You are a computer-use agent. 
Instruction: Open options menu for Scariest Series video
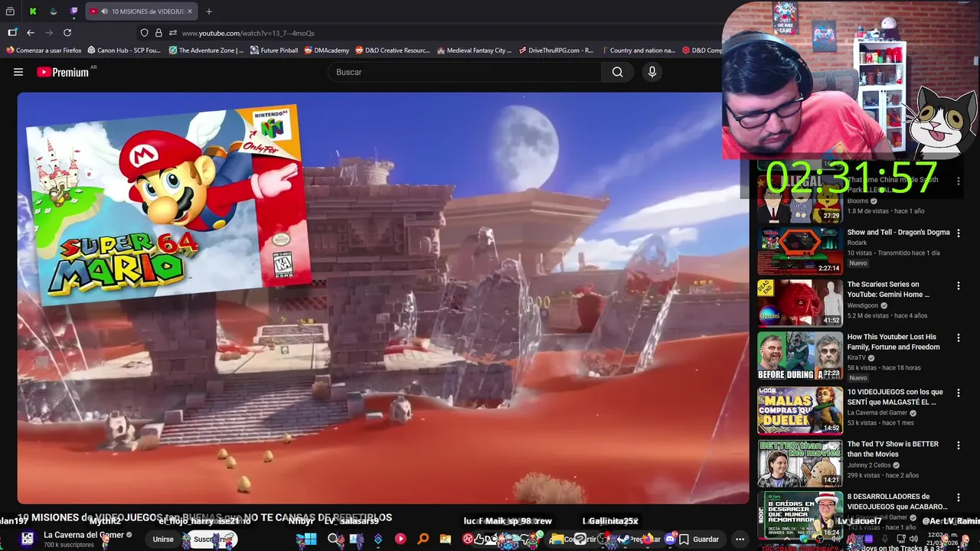point(958,285)
